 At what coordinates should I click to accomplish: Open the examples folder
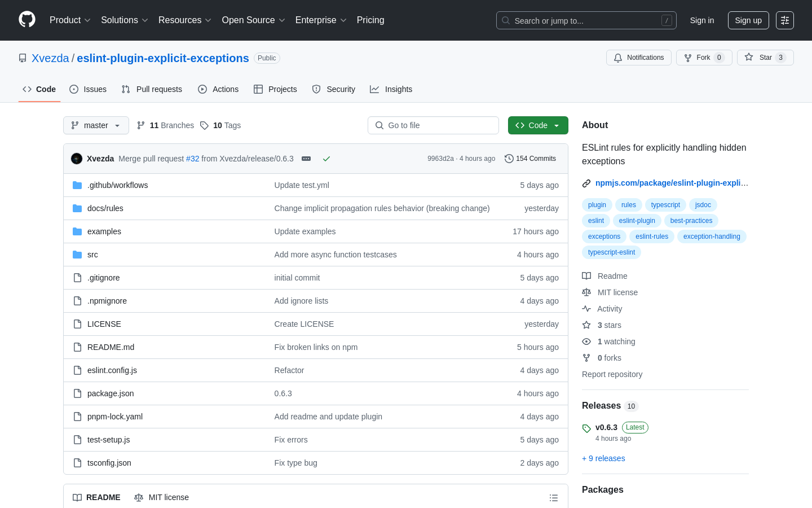104,231
